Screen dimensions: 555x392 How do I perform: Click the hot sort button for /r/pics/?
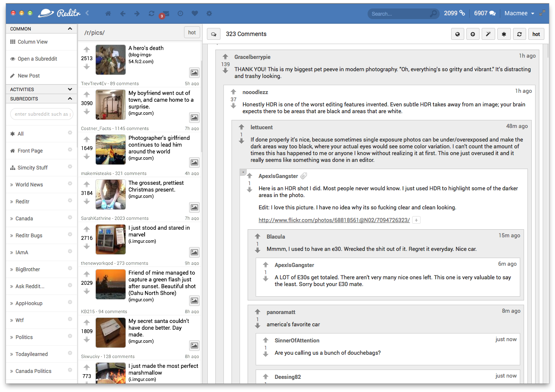tap(192, 33)
